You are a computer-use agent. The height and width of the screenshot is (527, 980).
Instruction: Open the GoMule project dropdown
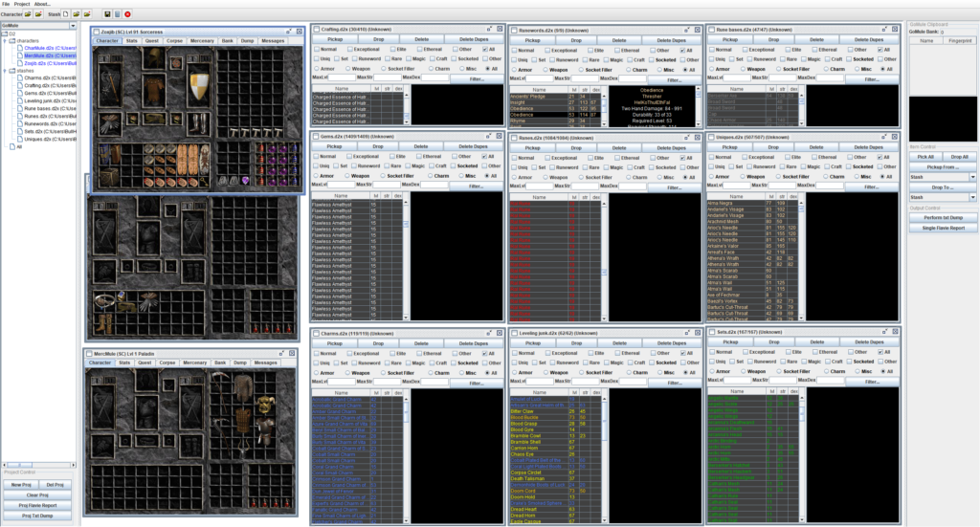point(73,26)
